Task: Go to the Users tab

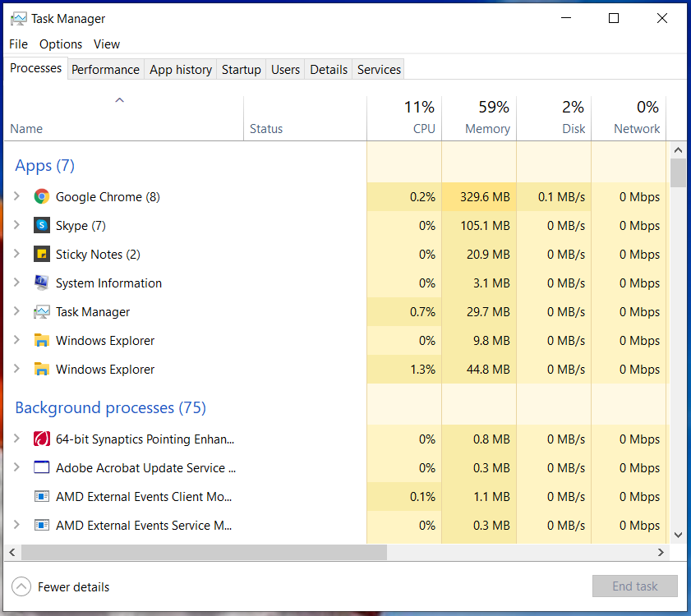Action: [286, 70]
